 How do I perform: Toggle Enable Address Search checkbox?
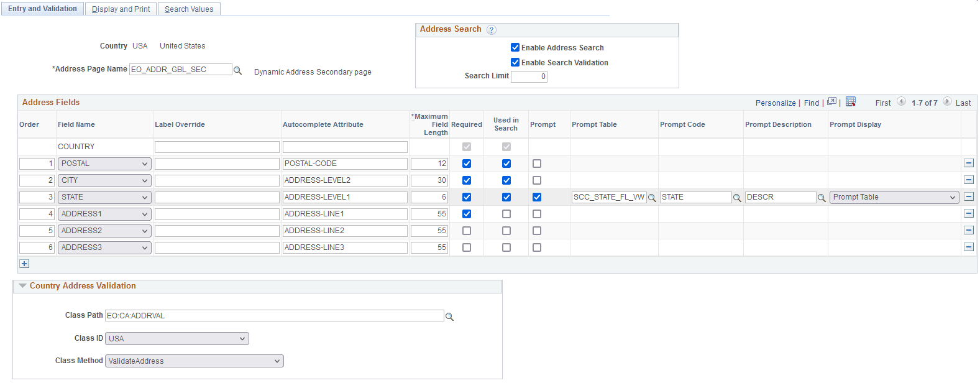pyautogui.click(x=515, y=47)
